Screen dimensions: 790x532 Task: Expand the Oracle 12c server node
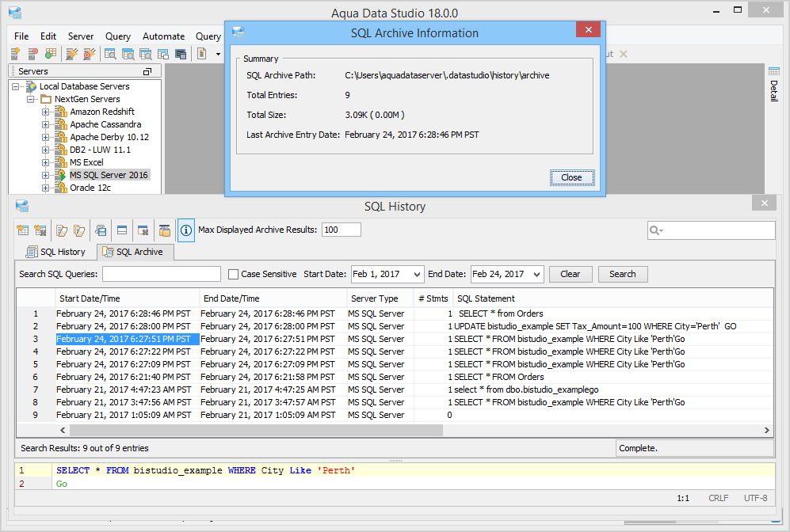(x=45, y=188)
